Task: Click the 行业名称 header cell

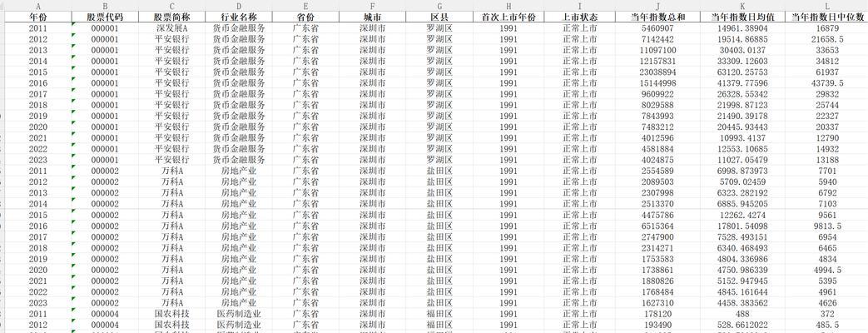Action: (x=239, y=17)
